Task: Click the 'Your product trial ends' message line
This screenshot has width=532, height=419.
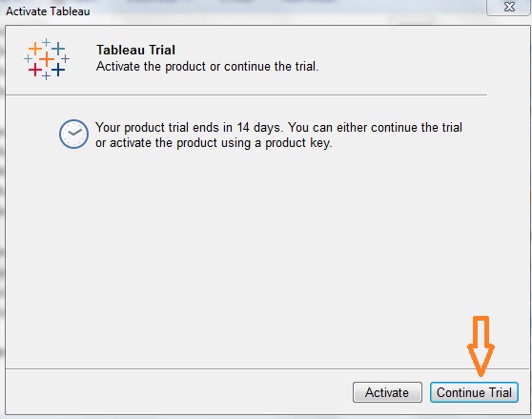Action: click(x=278, y=128)
